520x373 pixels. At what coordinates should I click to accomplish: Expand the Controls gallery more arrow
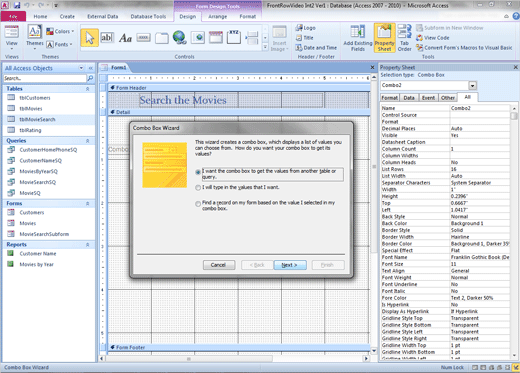[x=265, y=47]
